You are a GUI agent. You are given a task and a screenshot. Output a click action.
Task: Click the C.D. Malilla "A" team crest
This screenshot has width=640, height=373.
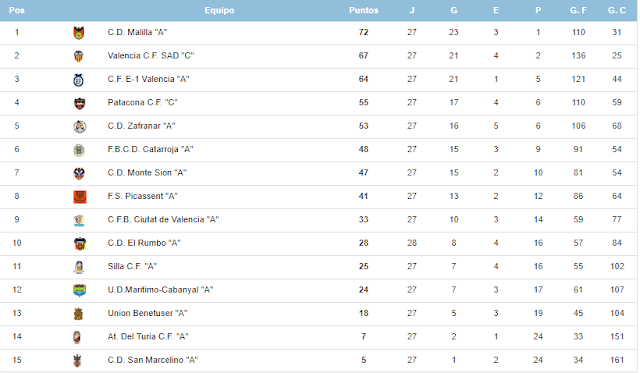(79, 33)
